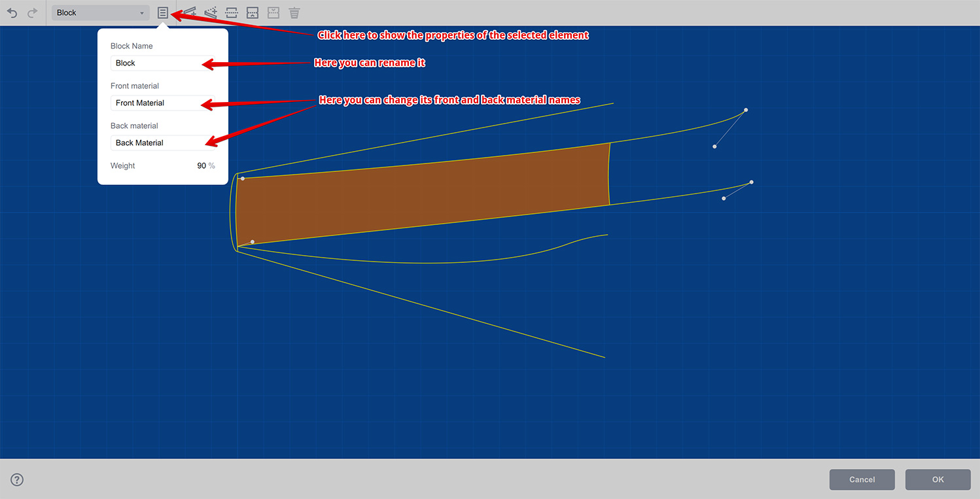This screenshot has height=499, width=980.
Task: Click the greyed block with down arrow icon
Action: (273, 12)
